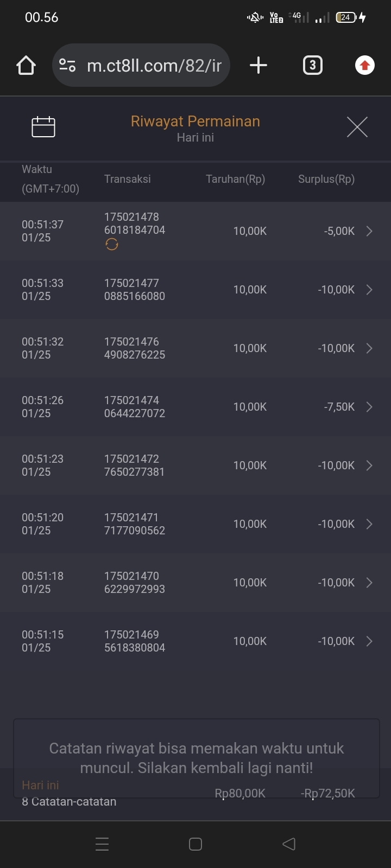
Task: Tap the Hari ini subtitle under the title
Action: coord(195,138)
